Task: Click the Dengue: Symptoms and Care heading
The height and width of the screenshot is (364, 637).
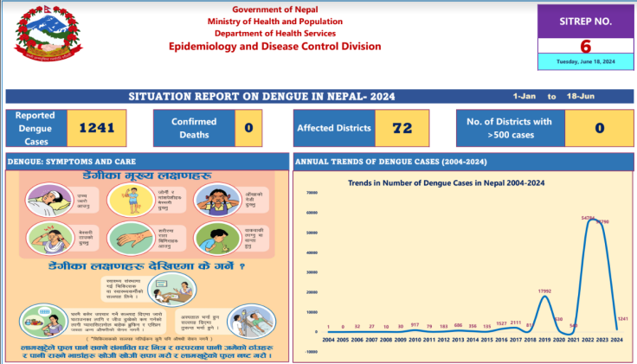Action: pyautogui.click(x=72, y=162)
